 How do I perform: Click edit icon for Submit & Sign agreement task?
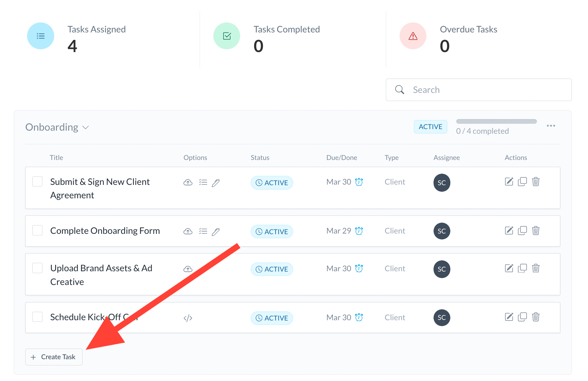click(x=509, y=181)
